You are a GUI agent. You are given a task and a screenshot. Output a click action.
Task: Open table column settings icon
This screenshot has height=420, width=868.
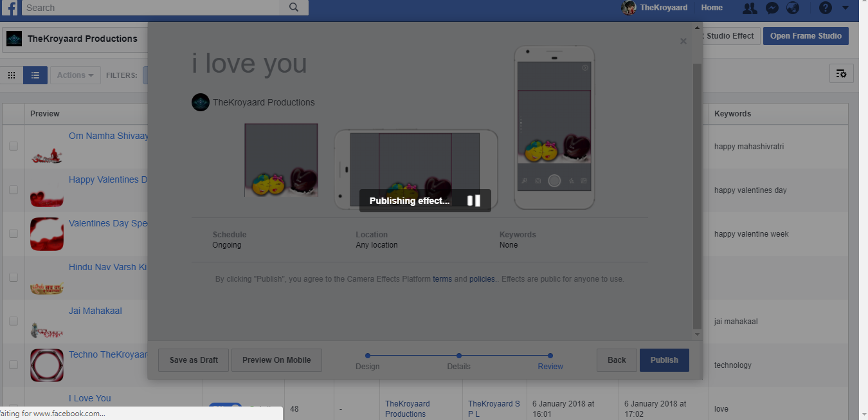tap(841, 73)
